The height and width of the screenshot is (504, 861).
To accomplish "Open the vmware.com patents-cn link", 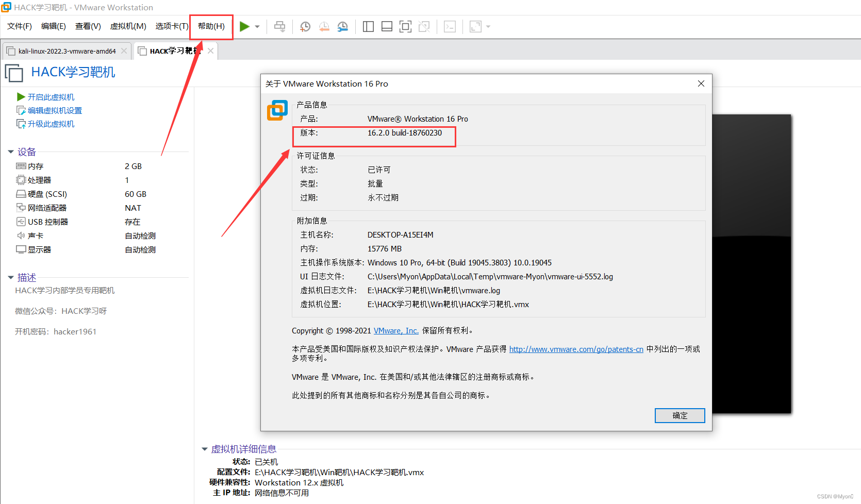I will point(576,349).
